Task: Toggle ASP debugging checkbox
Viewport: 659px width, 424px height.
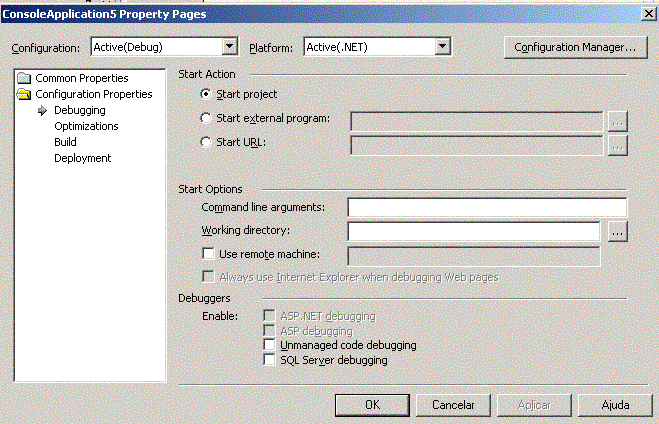Action: tap(269, 330)
